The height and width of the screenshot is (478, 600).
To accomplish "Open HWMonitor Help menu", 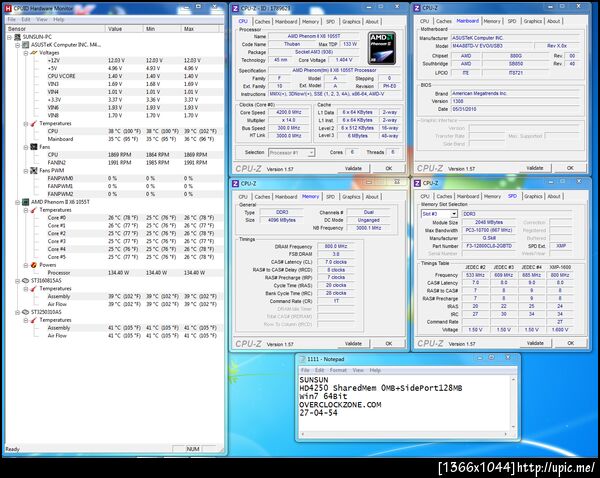I will (59, 19).
